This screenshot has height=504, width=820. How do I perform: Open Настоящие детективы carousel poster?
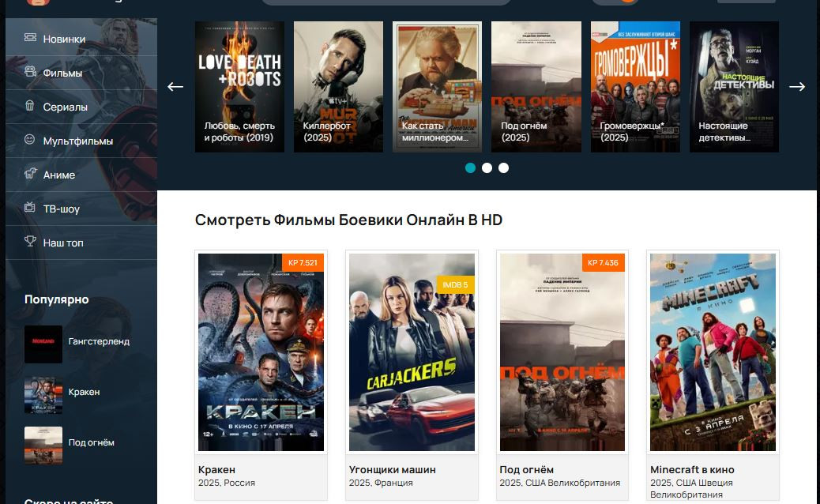734,87
